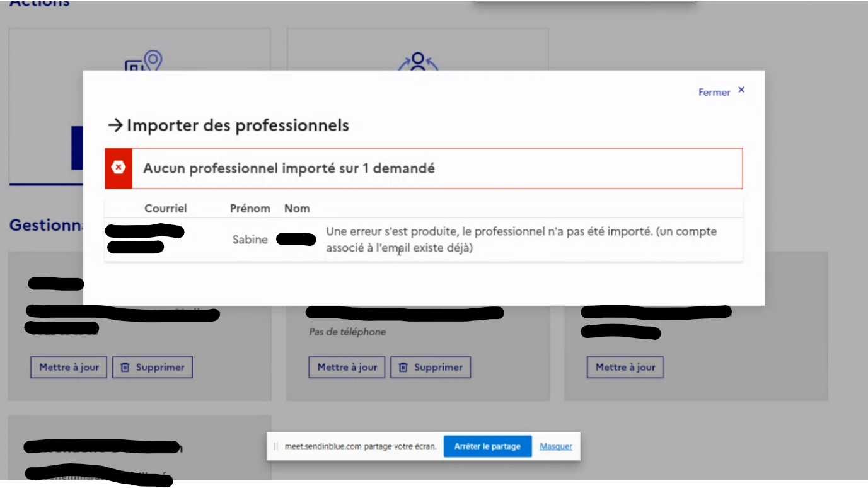Select the Courriel column header
Viewport: 868px width, 488px height.
[x=165, y=208]
